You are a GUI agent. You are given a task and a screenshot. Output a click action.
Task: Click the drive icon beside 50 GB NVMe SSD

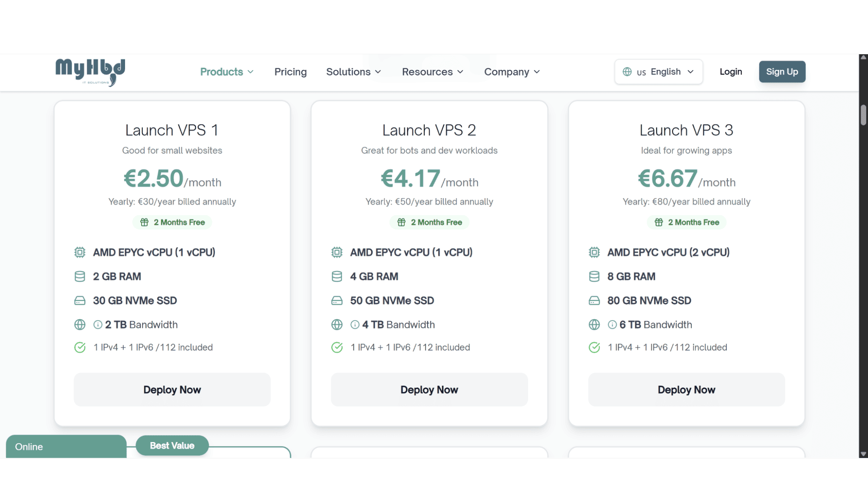tap(337, 301)
